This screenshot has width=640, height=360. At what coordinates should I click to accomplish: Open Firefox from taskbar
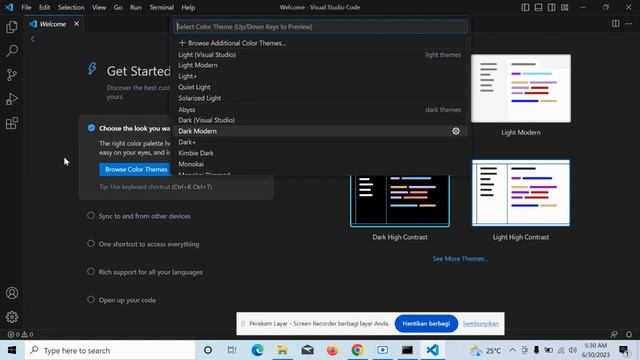pyautogui.click(x=332, y=350)
